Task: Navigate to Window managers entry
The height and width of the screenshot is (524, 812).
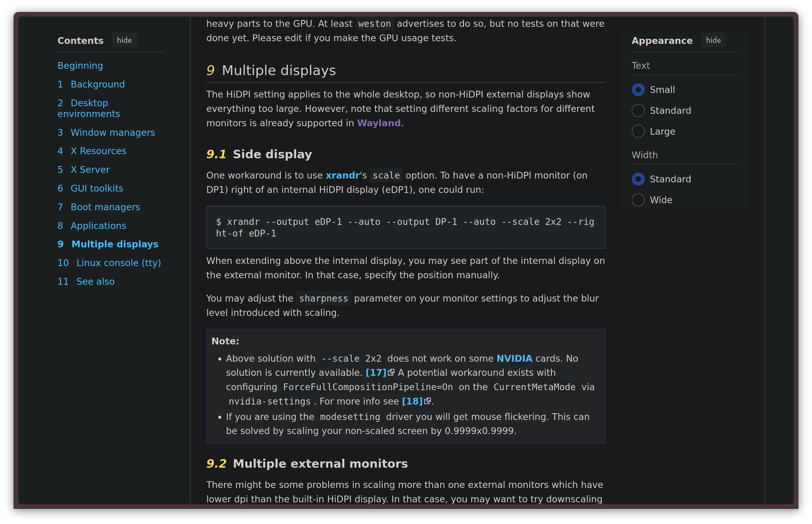Action: coord(112,133)
